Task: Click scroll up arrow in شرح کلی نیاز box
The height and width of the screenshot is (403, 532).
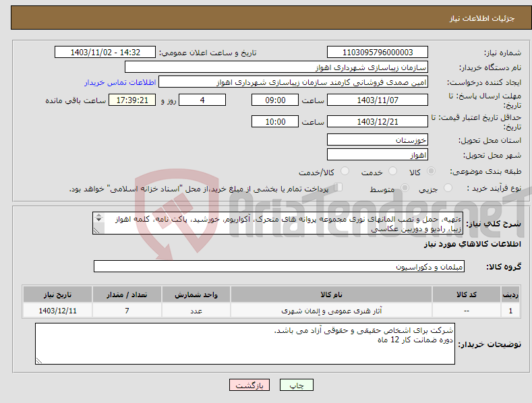Action: pos(98,216)
